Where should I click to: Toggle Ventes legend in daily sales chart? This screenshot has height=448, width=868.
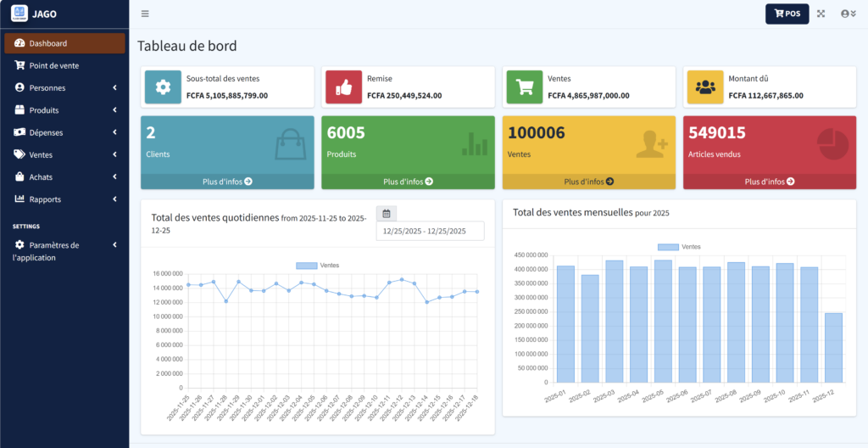318,266
